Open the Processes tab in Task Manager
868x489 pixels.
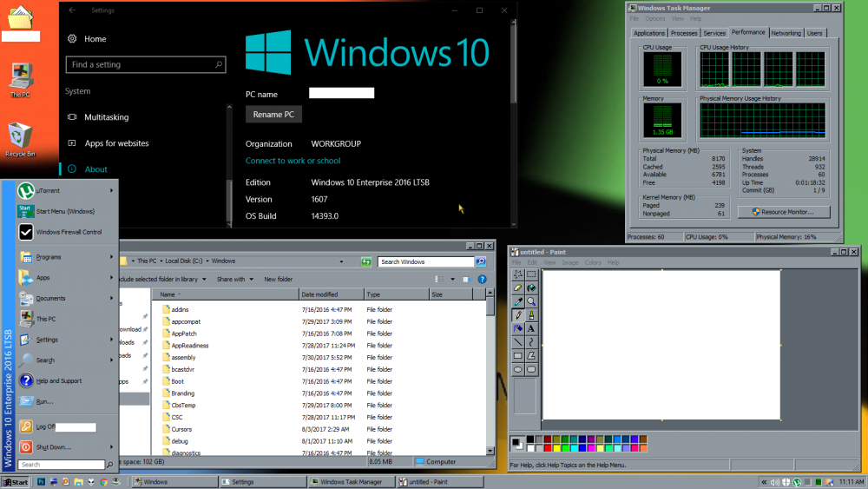(684, 33)
